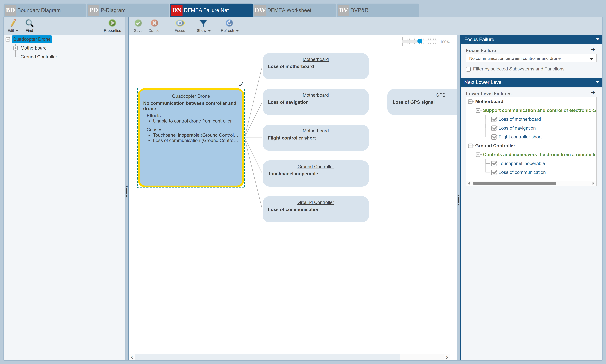Click the Focus eye icon
The height and width of the screenshot is (364, 606).
180,23
